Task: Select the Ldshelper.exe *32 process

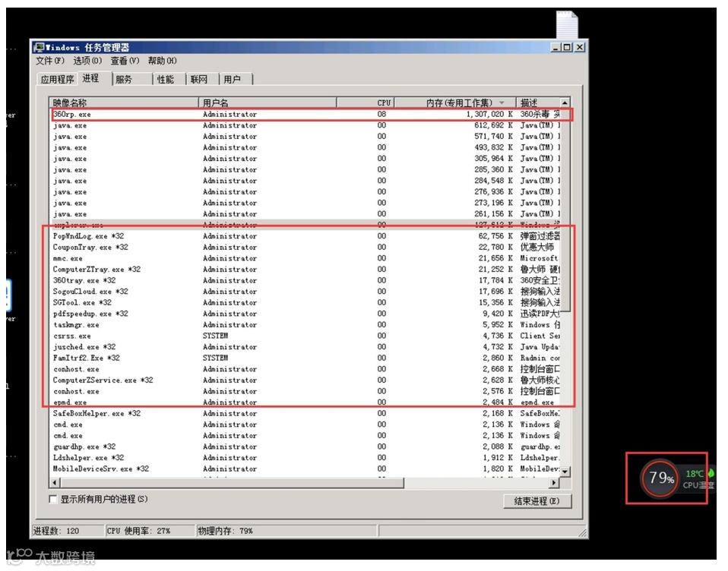Action: click(x=305, y=458)
